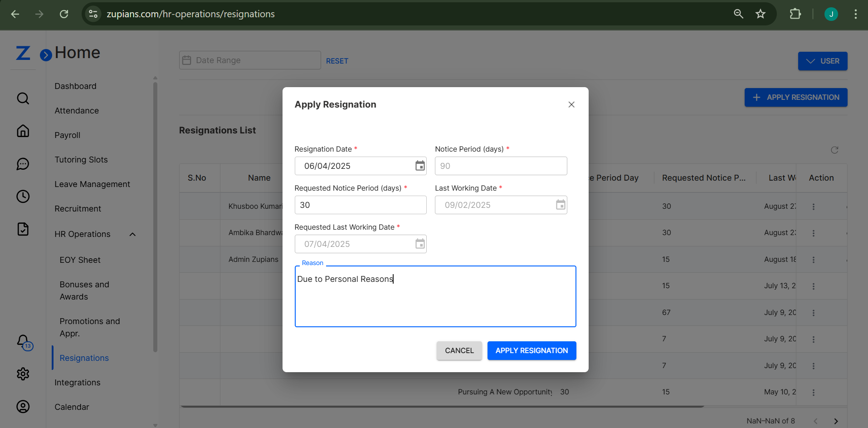
Task: Select Integrations in the sidebar menu
Action: pyautogui.click(x=77, y=382)
